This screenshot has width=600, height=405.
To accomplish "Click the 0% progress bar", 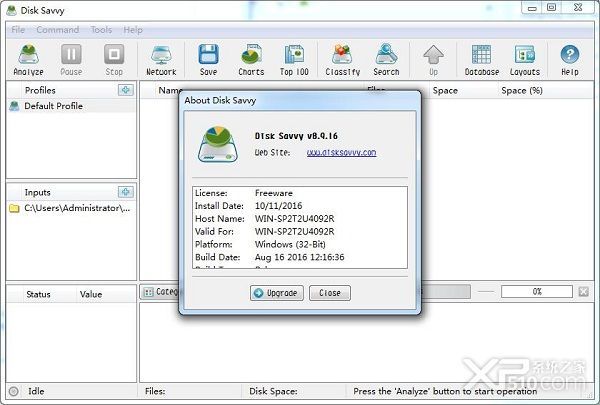I will tap(536, 292).
